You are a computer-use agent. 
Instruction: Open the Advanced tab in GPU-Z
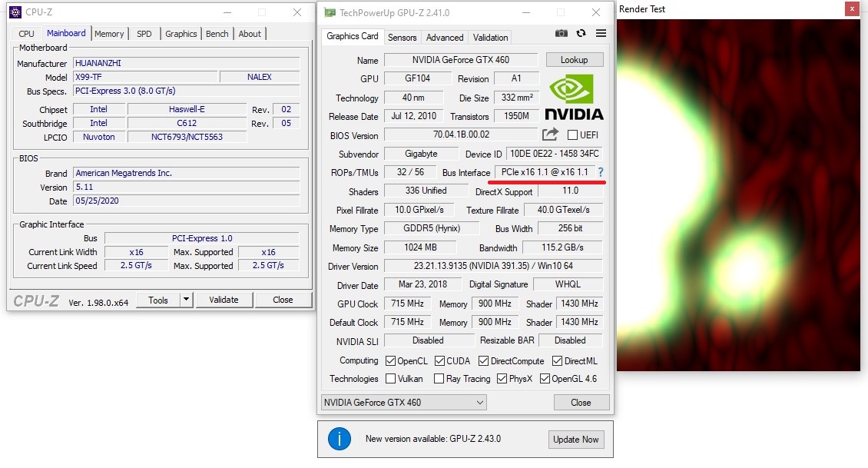(x=445, y=37)
